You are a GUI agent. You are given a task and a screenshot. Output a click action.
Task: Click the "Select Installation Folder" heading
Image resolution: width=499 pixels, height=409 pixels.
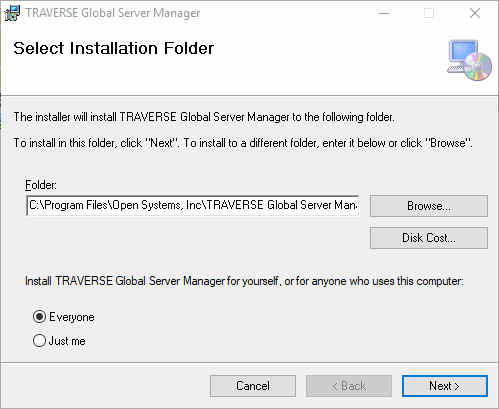(113, 48)
